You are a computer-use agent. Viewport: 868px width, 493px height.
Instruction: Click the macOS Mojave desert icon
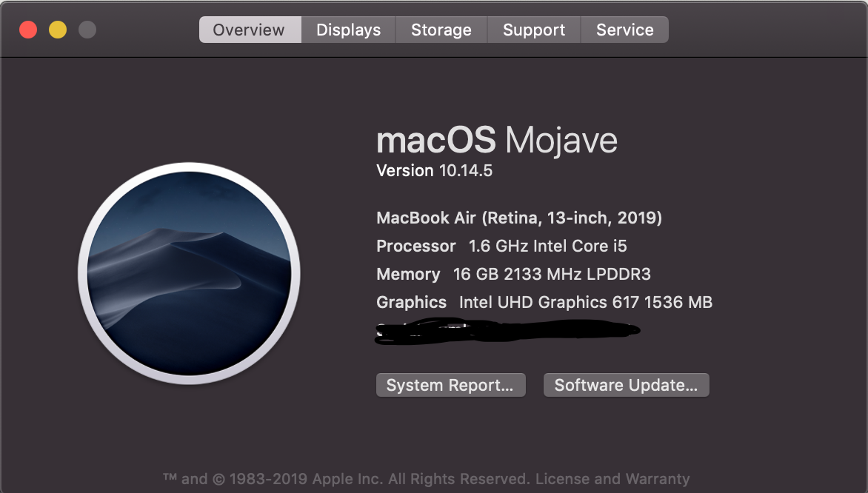[190, 273]
